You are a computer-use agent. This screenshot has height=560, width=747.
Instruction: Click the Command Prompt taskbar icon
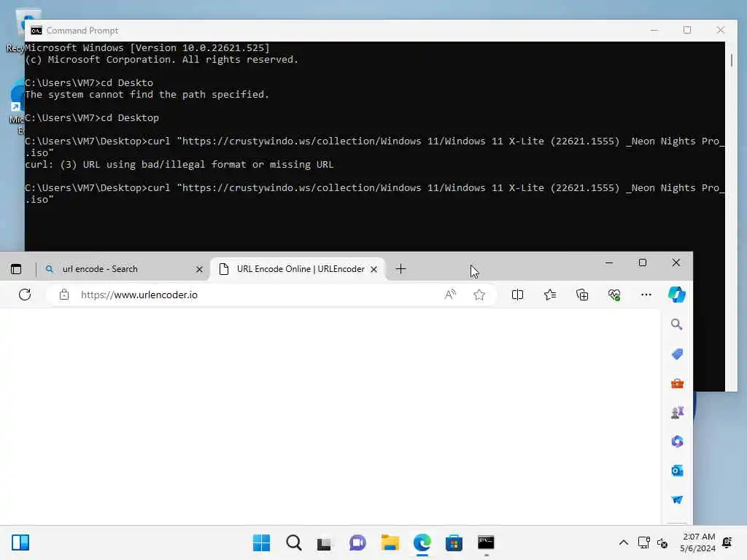[486, 542]
